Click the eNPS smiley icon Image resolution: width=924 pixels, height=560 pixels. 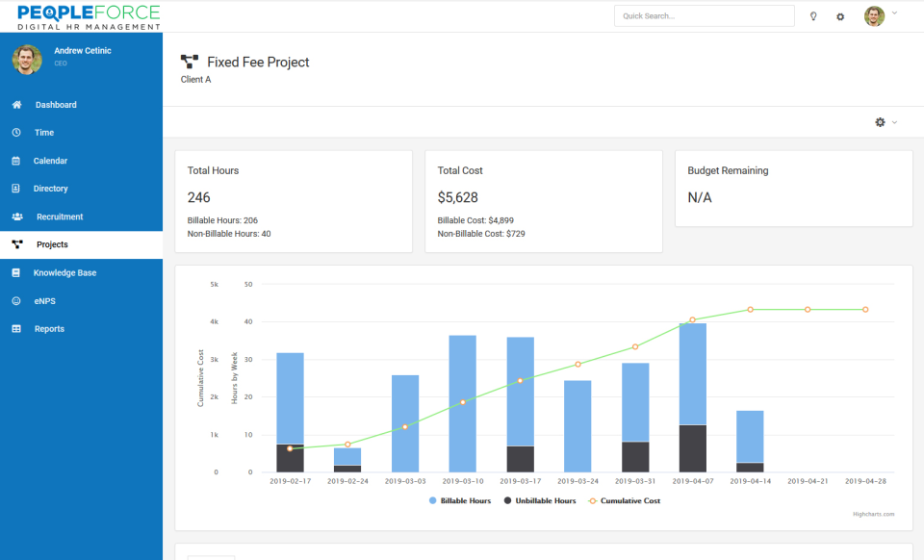(x=16, y=301)
